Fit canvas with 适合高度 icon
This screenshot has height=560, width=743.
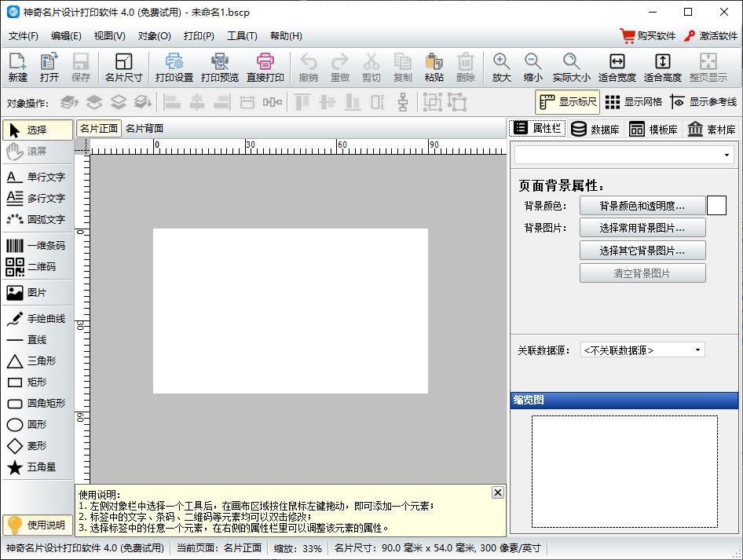[662, 68]
